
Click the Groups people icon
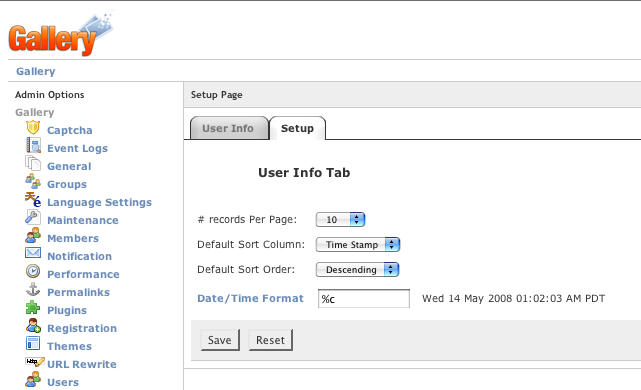33,182
